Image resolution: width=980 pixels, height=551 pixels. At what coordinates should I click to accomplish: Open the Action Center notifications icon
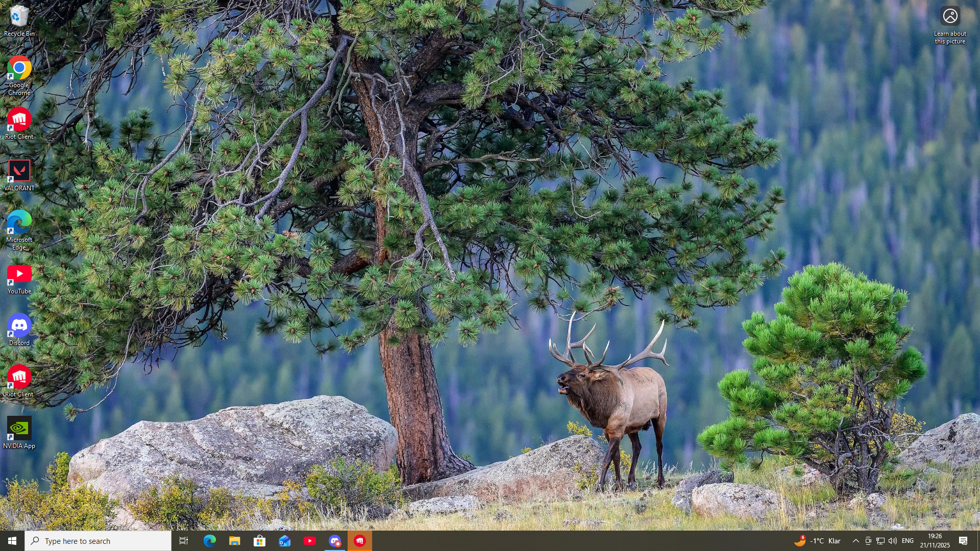[964, 541]
